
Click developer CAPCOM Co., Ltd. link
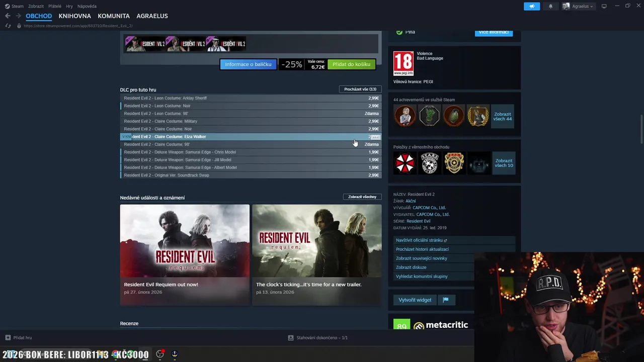pyautogui.click(x=429, y=208)
